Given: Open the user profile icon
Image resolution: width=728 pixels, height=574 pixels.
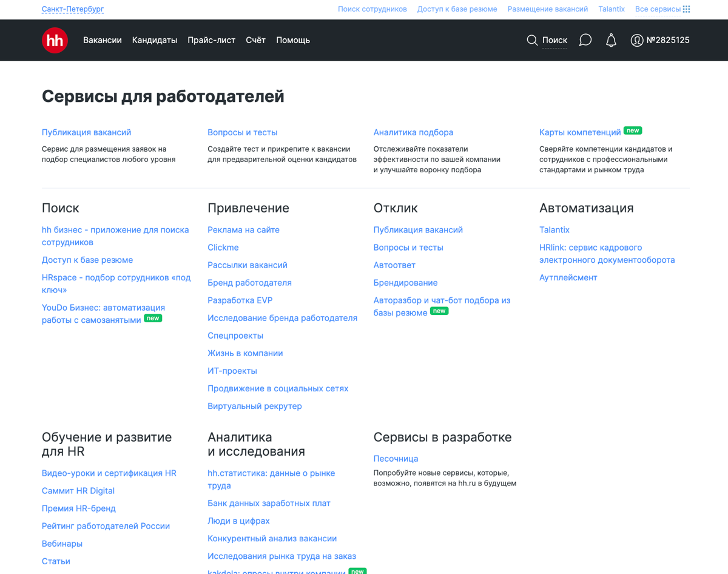Looking at the screenshot, I should click(636, 40).
